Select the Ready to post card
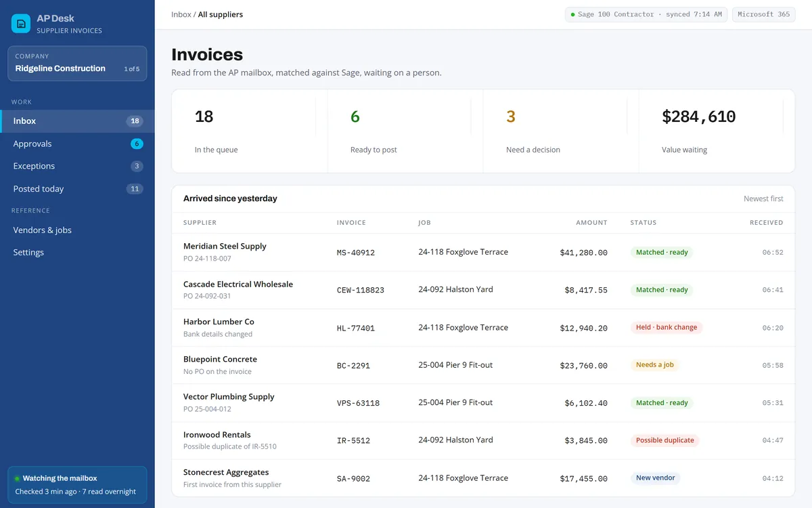Screen dimensions: 812x508 click(x=405, y=131)
